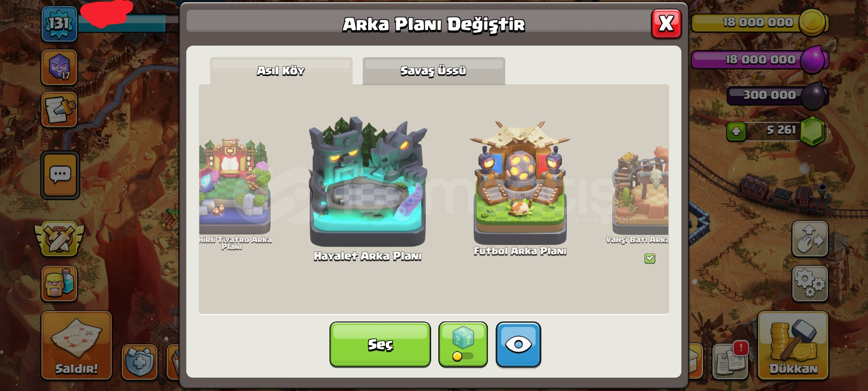Click the green Seç button
The width and height of the screenshot is (868, 391).
point(380,344)
